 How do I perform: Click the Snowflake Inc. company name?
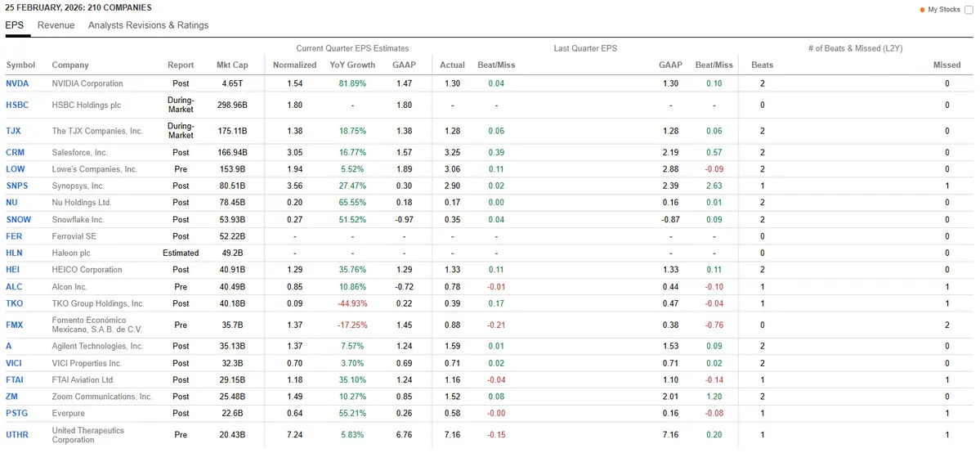(x=78, y=220)
